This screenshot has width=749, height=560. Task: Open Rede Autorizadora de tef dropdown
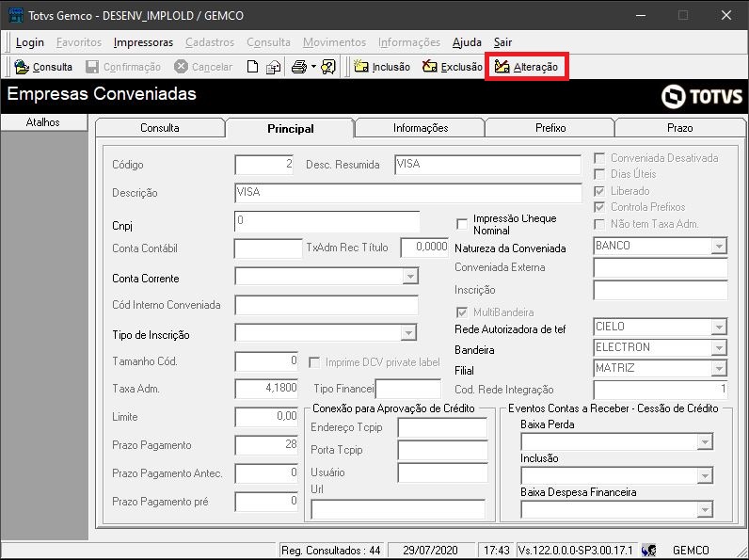click(719, 328)
